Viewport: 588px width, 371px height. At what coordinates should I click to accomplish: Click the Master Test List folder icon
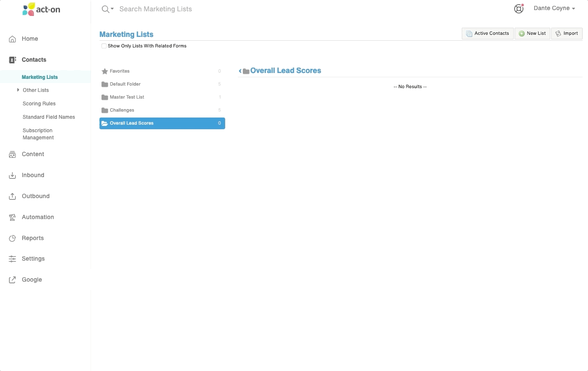click(x=105, y=97)
